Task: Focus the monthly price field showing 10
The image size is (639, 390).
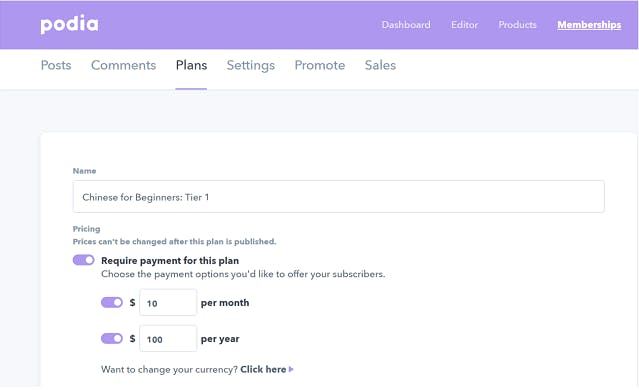Action: point(168,302)
